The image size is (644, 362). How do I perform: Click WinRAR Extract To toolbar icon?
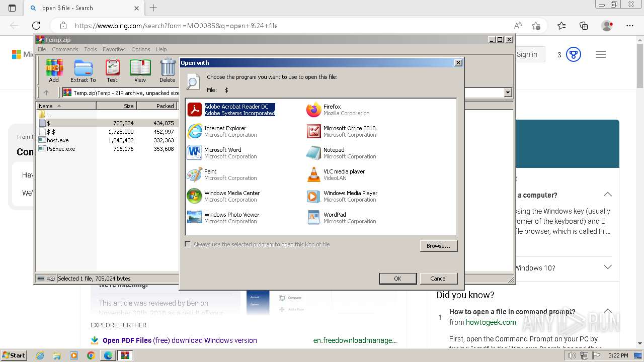tap(83, 71)
